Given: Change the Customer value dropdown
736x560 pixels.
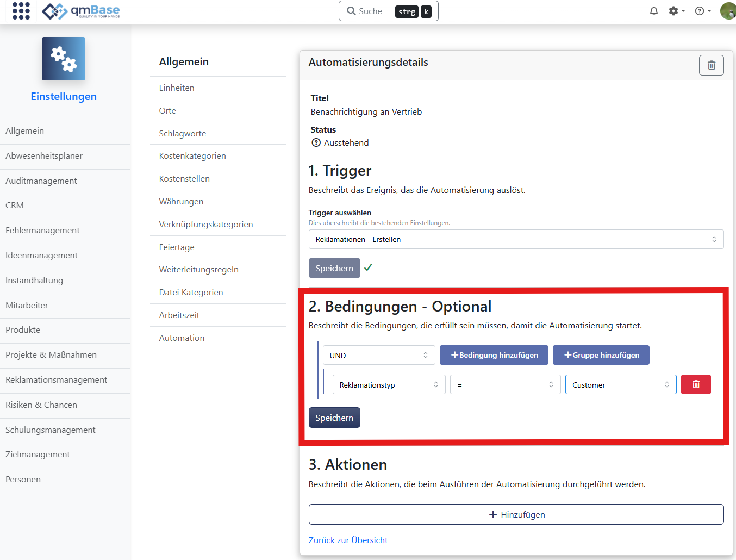Looking at the screenshot, I should [x=620, y=384].
